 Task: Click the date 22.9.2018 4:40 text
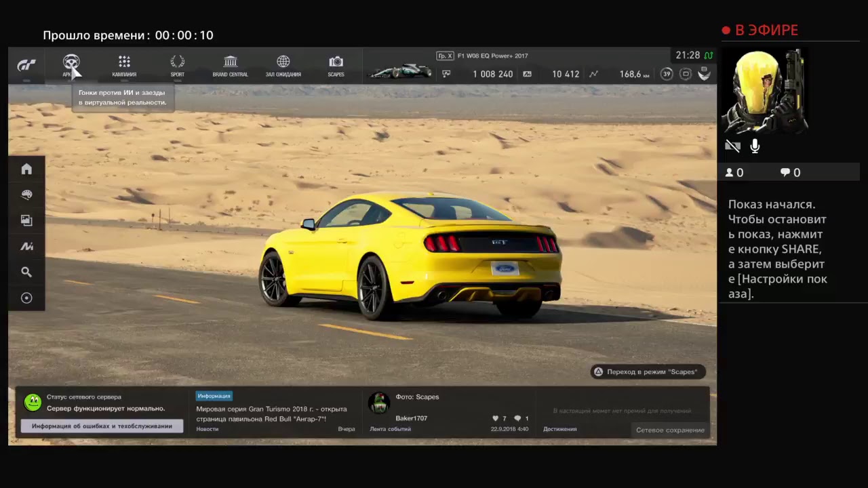pyautogui.click(x=509, y=429)
